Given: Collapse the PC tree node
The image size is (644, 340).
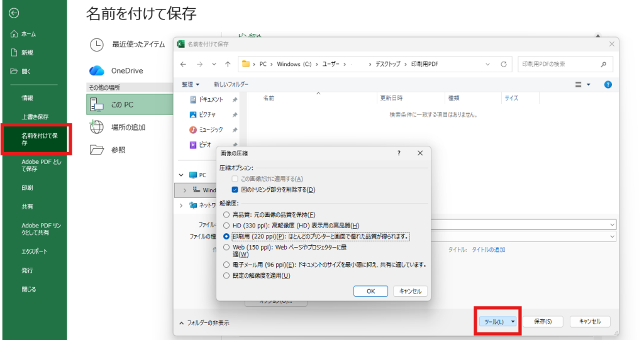Looking at the screenshot, I should pyautogui.click(x=181, y=175).
